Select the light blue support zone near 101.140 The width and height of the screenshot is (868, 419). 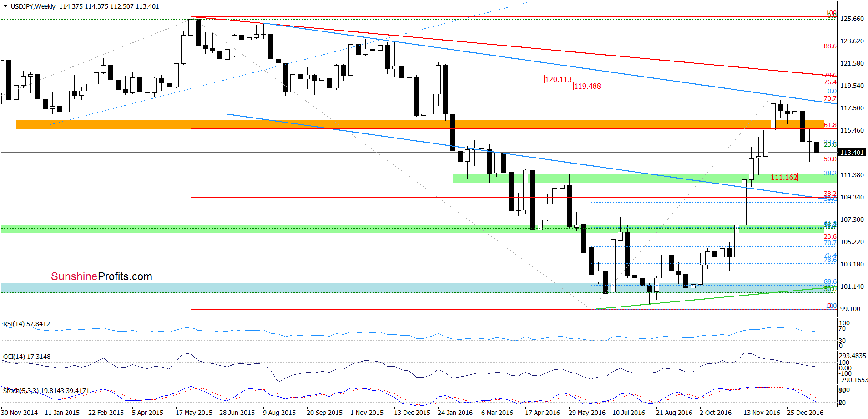tap(412, 287)
